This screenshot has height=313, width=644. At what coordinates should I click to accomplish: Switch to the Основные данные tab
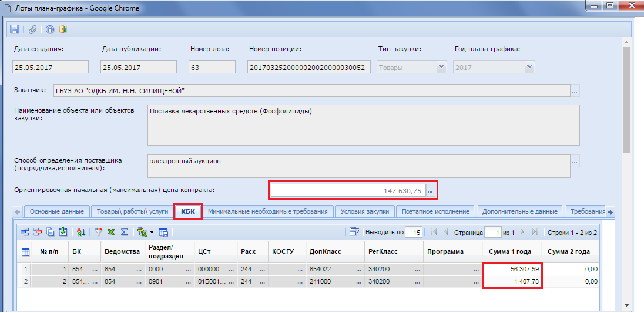point(57,211)
